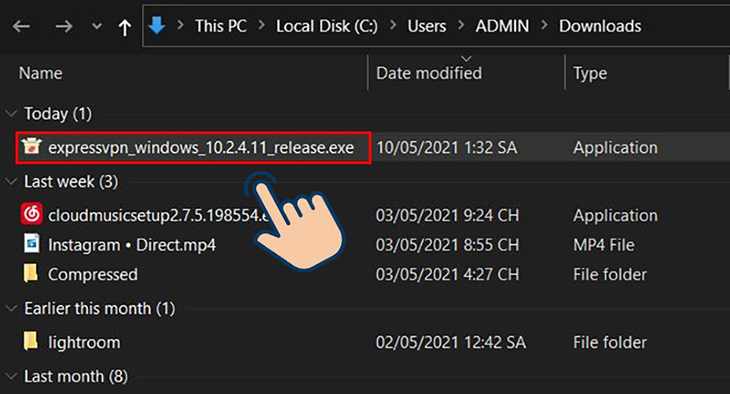
Task: Collapse the Today group
Action: (11, 113)
